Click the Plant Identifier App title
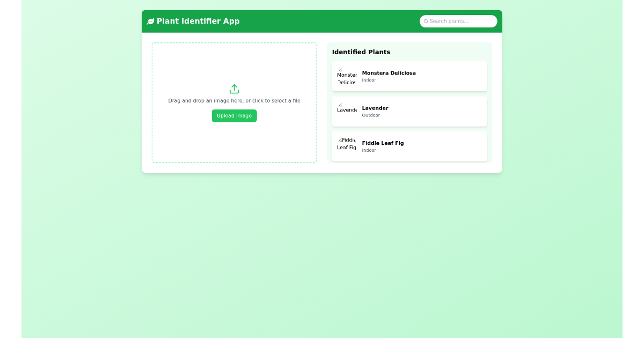 point(199,21)
